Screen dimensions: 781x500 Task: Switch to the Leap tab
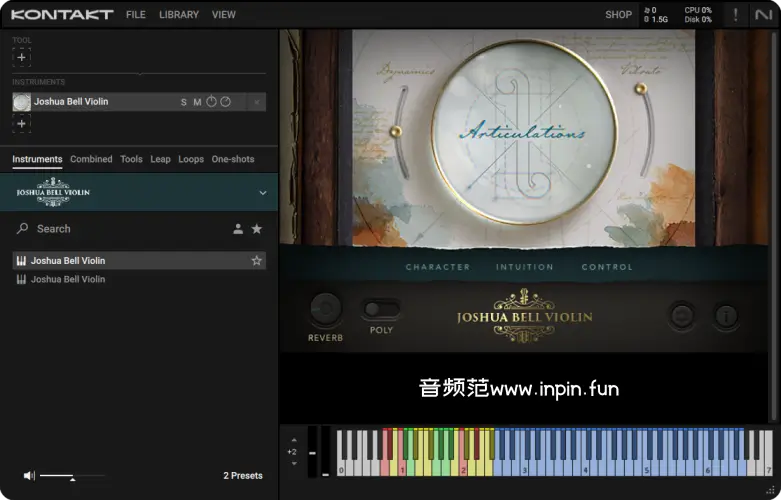click(160, 159)
